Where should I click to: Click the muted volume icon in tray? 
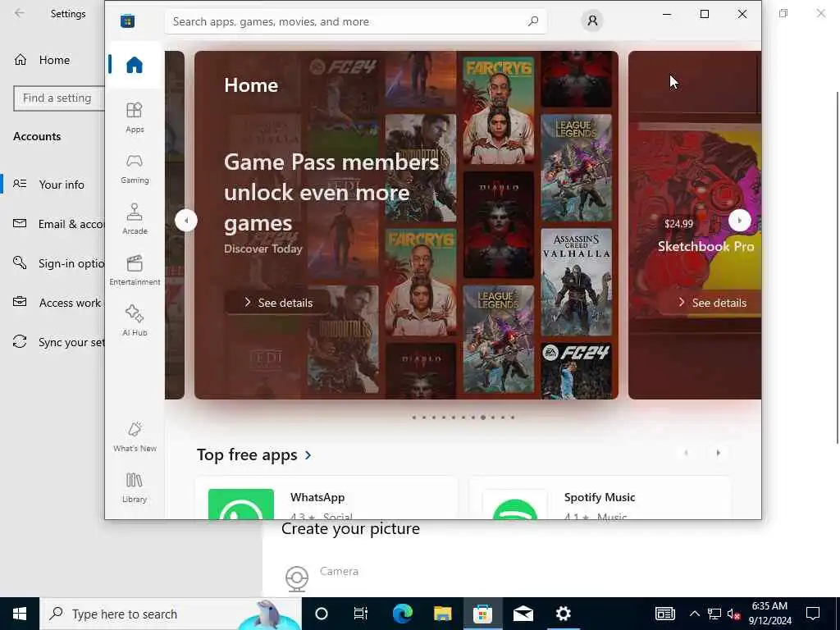tap(733, 614)
